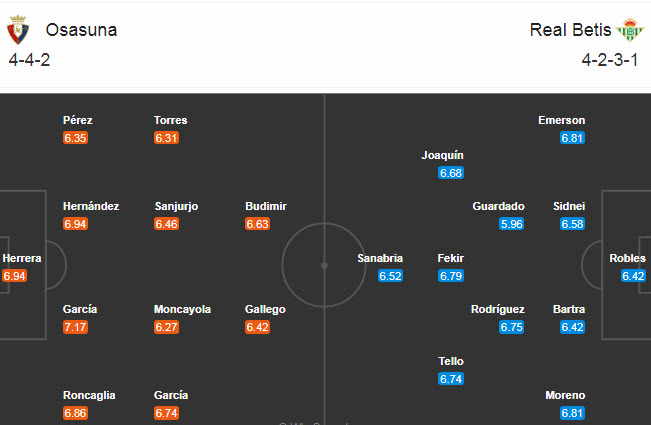This screenshot has height=425, width=651.
Task: Click the Real Betis club crest
Action: coord(630,31)
